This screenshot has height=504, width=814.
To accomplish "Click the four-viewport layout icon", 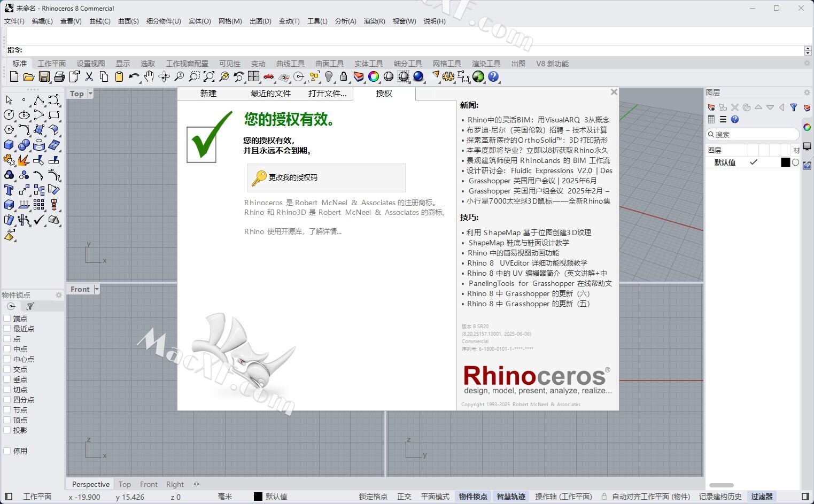I will click(254, 77).
